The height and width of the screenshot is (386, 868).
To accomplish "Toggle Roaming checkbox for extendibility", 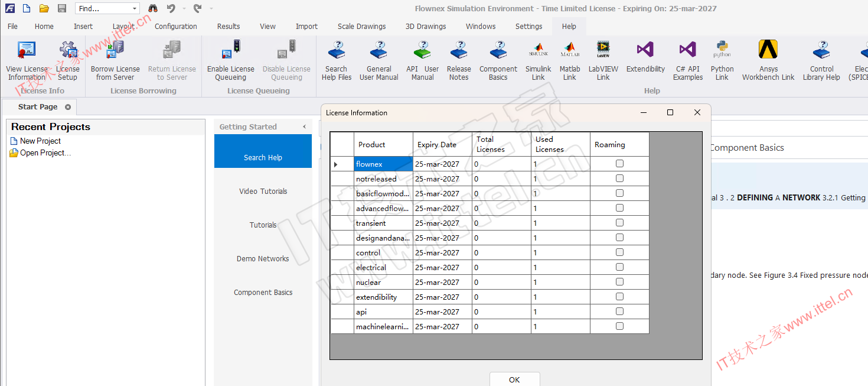I will coord(619,297).
